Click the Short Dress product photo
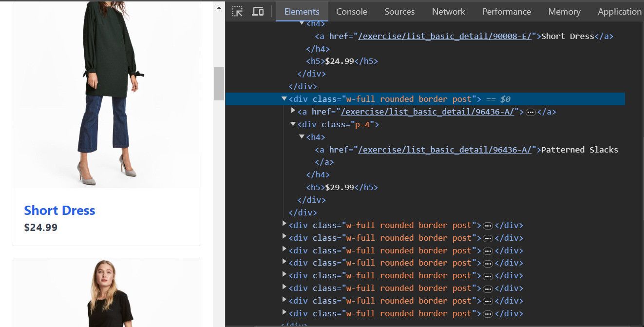Viewport: 644px width, 327px height. coord(106,94)
